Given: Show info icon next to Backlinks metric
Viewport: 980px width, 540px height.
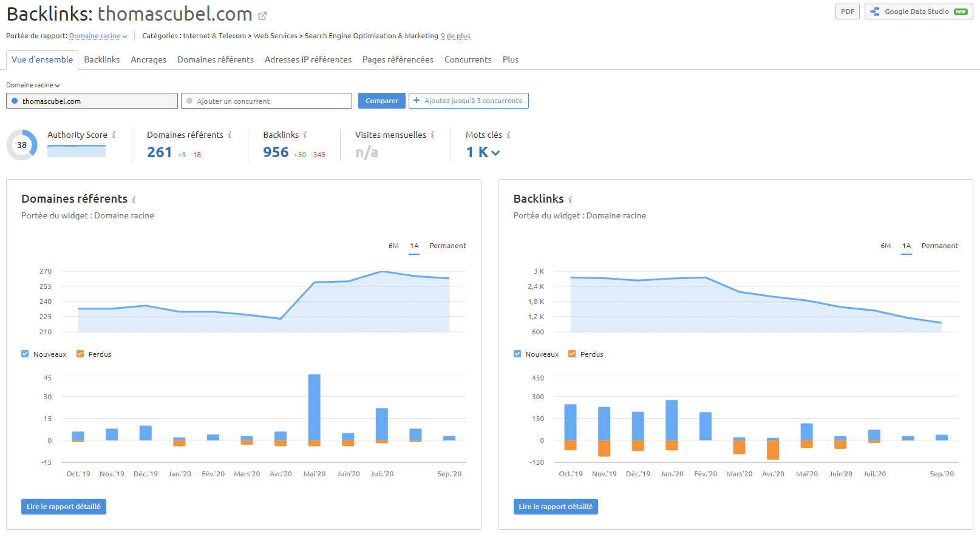Looking at the screenshot, I should [x=305, y=135].
